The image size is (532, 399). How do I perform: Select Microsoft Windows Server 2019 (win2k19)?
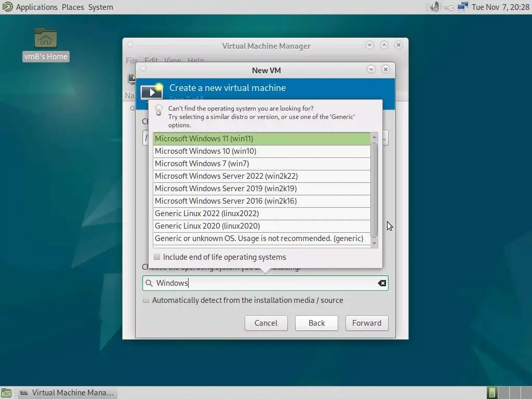(262, 189)
